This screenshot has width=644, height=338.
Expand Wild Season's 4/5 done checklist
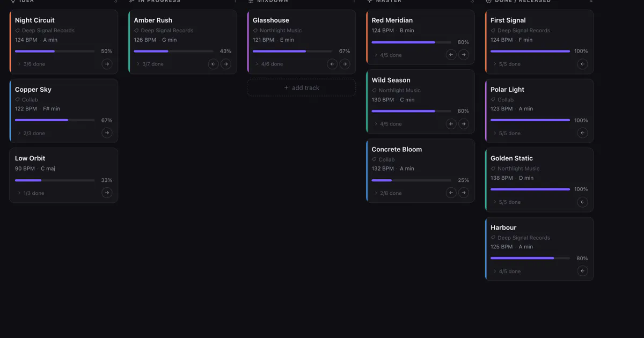(387, 124)
